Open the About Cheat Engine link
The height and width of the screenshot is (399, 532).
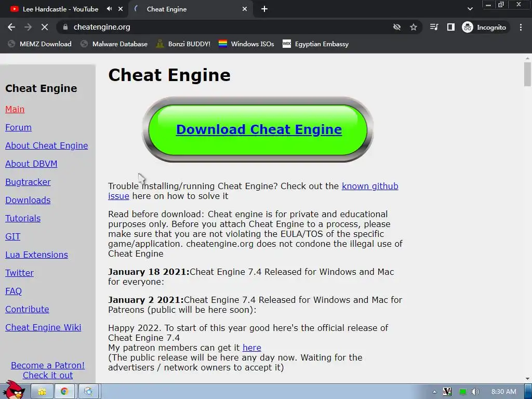coord(46,145)
